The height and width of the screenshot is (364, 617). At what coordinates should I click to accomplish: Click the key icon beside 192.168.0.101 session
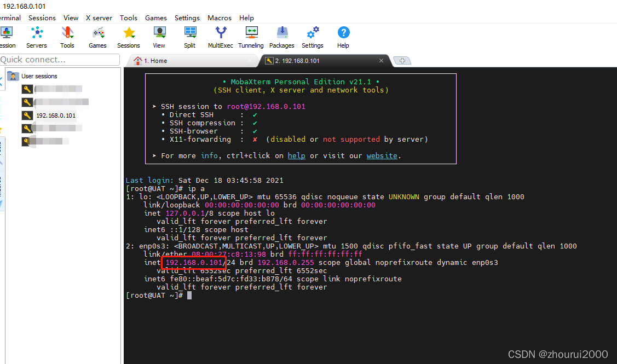pyautogui.click(x=27, y=115)
